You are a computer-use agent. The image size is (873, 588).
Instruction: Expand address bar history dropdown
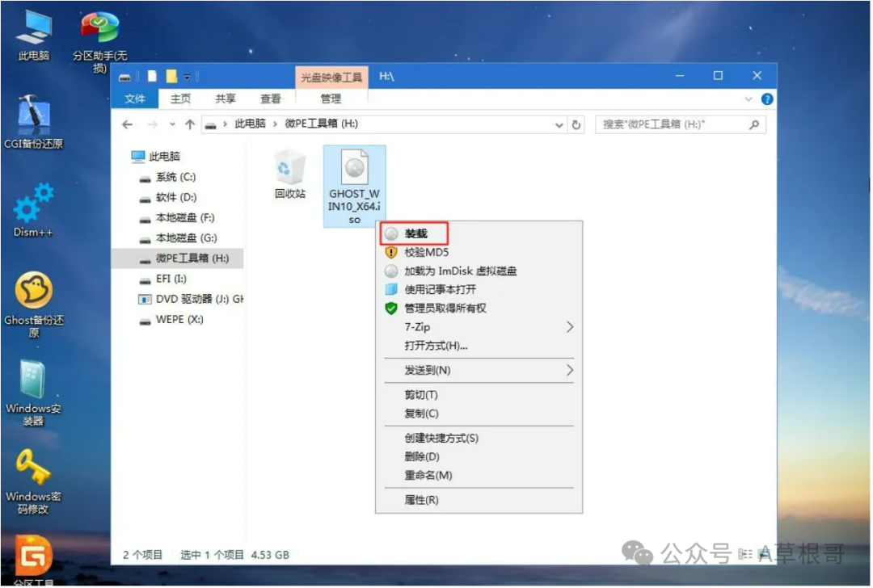coord(559,125)
